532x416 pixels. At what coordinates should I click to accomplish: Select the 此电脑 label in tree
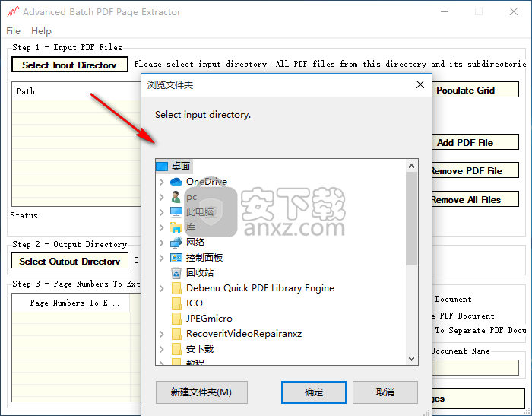200,212
